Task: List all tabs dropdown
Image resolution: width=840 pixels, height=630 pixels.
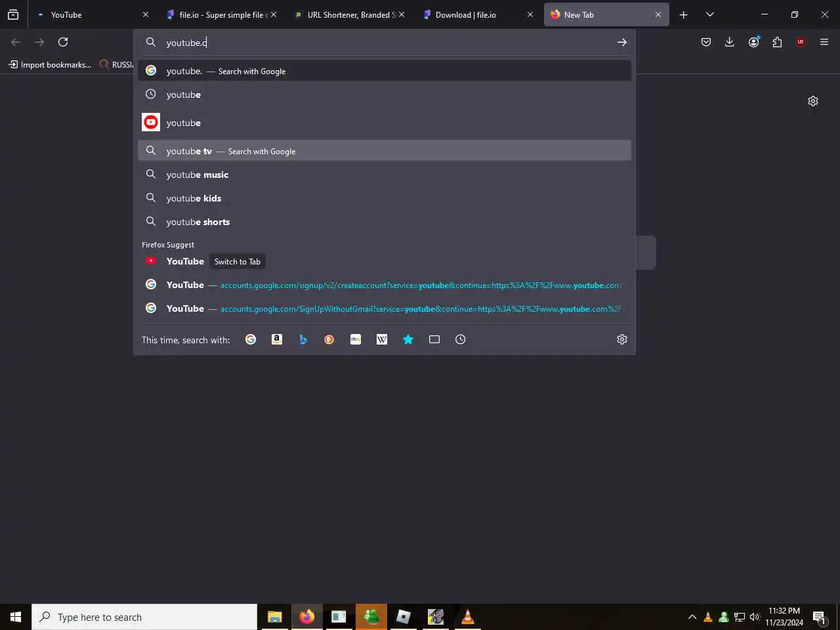Action: (710, 14)
